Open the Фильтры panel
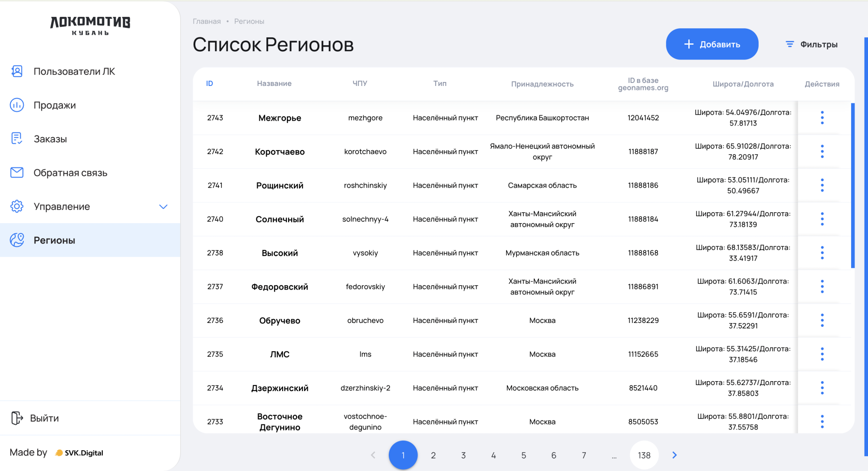The width and height of the screenshot is (868, 471). coord(811,44)
